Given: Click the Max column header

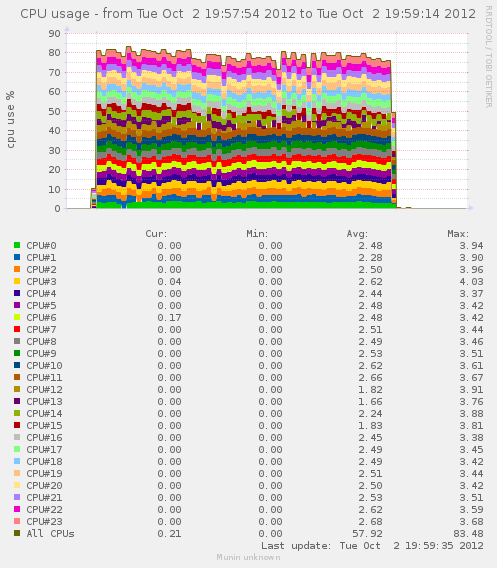Looking at the screenshot, I should (458, 234).
